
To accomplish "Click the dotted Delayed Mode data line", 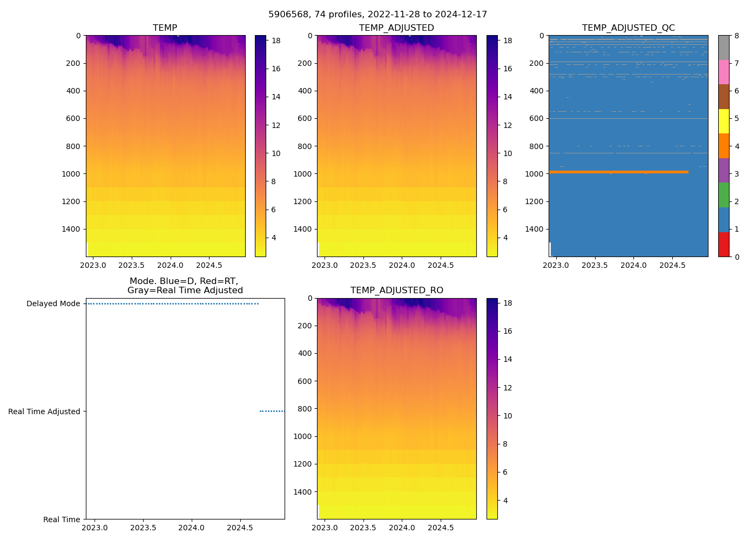I will coord(173,303).
